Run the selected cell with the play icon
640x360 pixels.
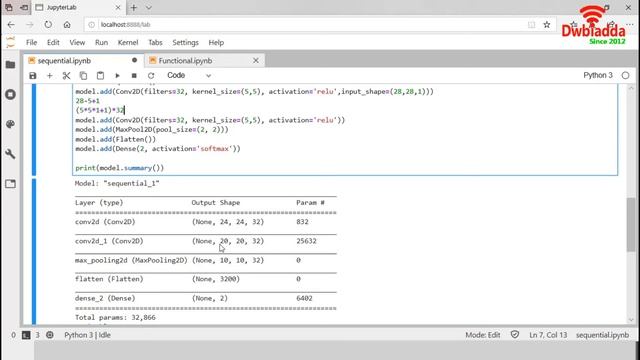tap(117, 76)
